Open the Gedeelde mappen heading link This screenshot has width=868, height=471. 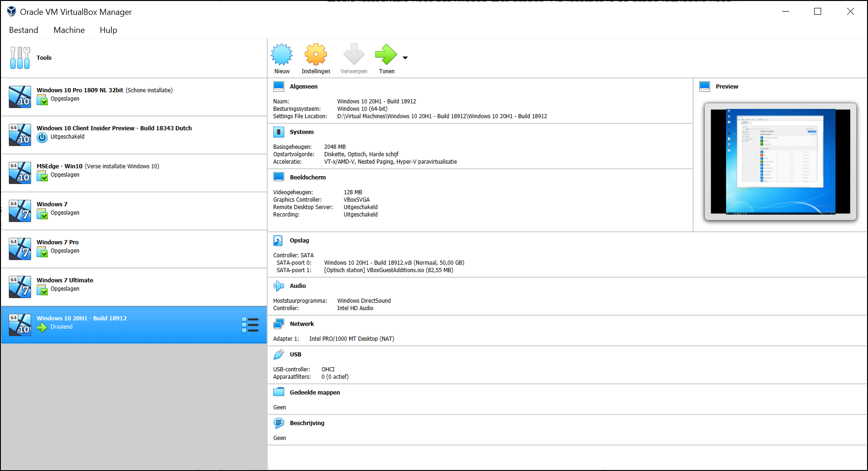(x=315, y=393)
